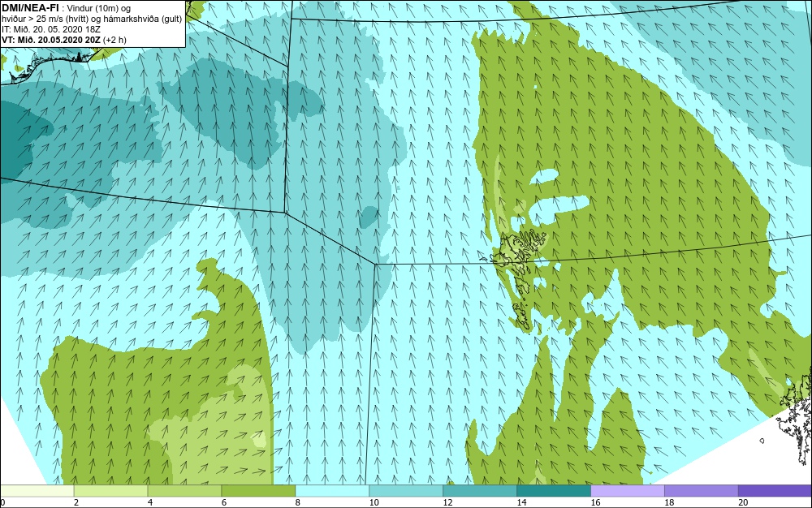The height and width of the screenshot is (508, 812).
Task: Click the 'IT: Mið. 20. 05. 2020 18Z' line
Action: (x=50, y=29)
